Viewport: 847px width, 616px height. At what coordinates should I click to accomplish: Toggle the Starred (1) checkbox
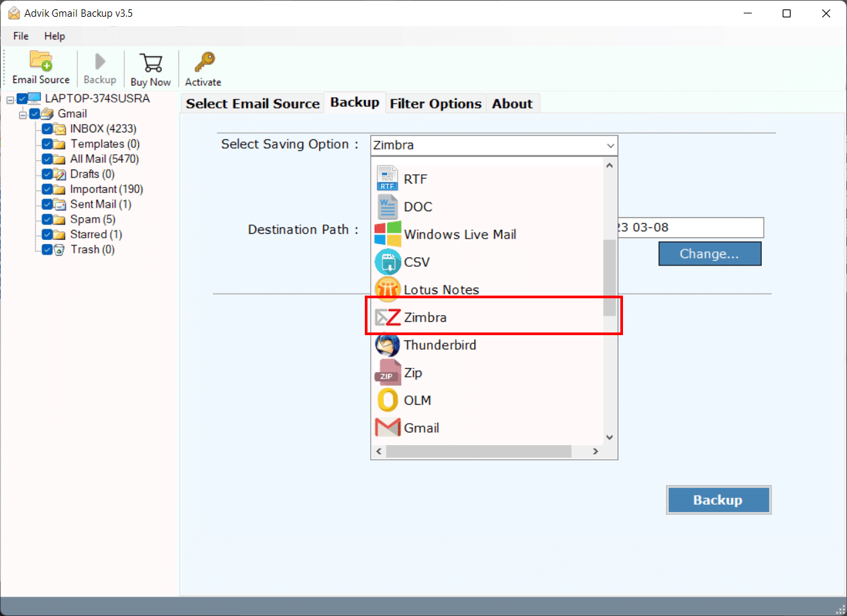pos(47,235)
